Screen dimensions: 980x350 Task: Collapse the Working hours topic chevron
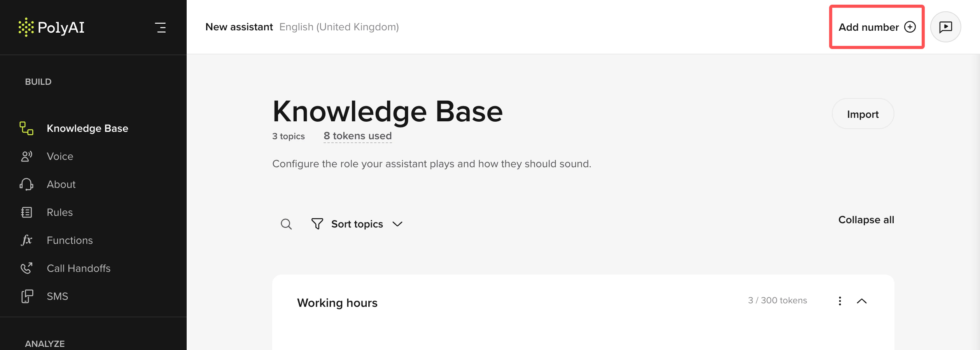(x=862, y=301)
